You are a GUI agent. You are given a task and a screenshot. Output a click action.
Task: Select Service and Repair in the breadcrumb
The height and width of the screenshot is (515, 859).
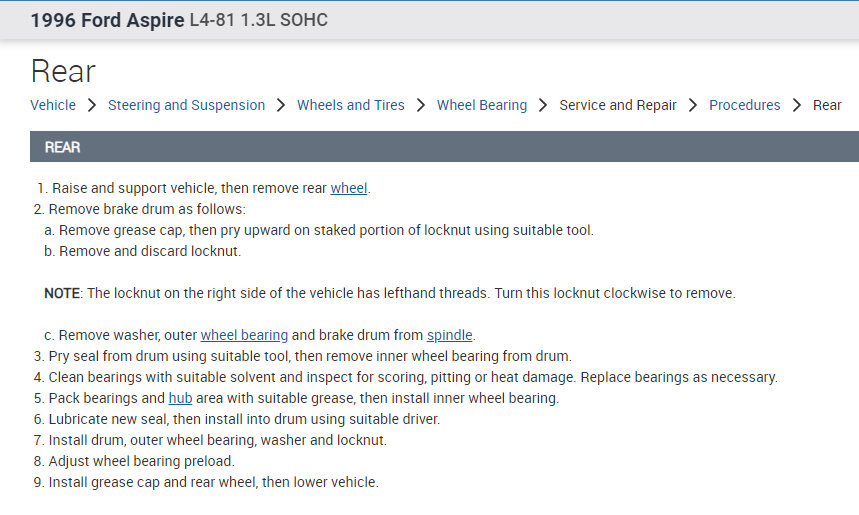[x=618, y=105]
